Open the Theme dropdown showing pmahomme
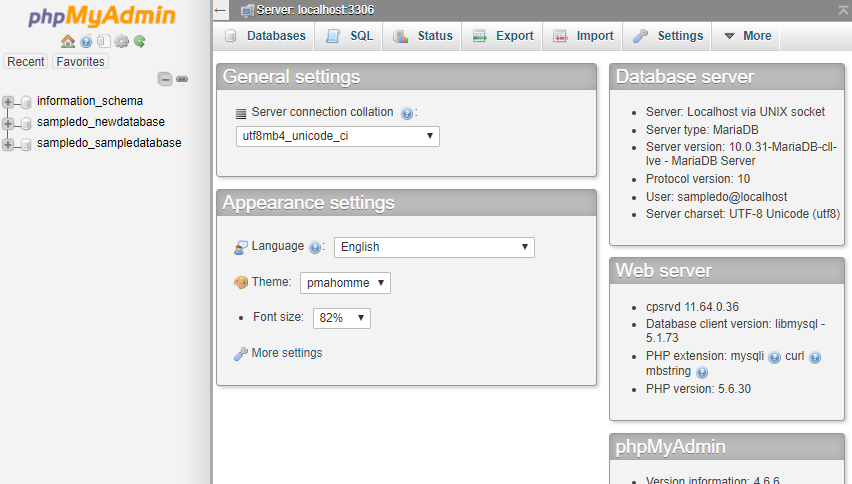The width and height of the screenshot is (852, 484). 345,283
